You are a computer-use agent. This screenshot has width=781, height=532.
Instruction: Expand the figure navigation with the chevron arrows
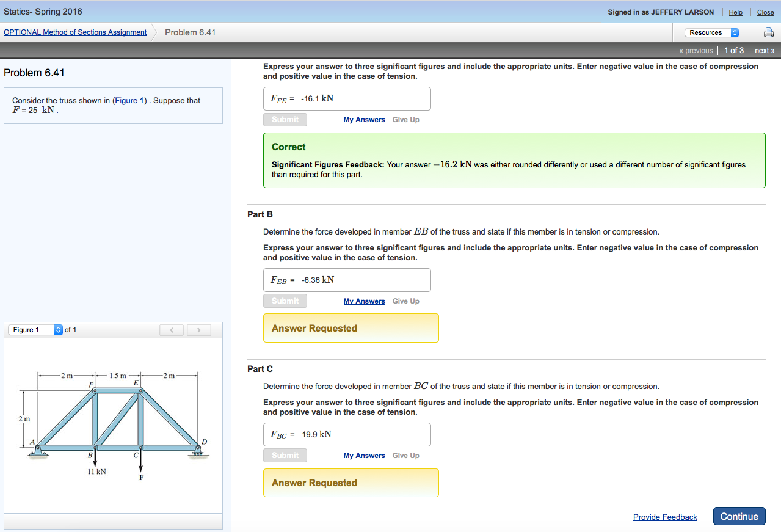click(x=184, y=329)
